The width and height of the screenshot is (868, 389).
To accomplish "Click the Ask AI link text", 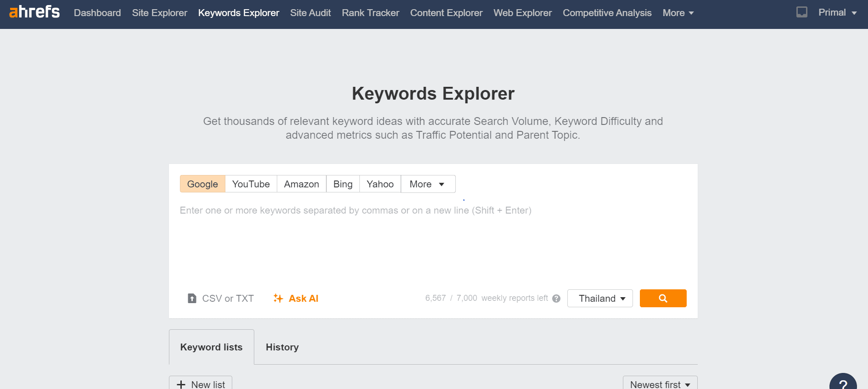I will [x=303, y=299].
